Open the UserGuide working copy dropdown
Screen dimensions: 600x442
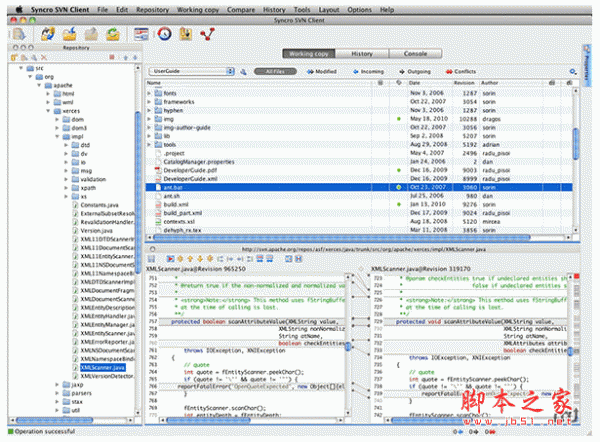tap(191, 71)
